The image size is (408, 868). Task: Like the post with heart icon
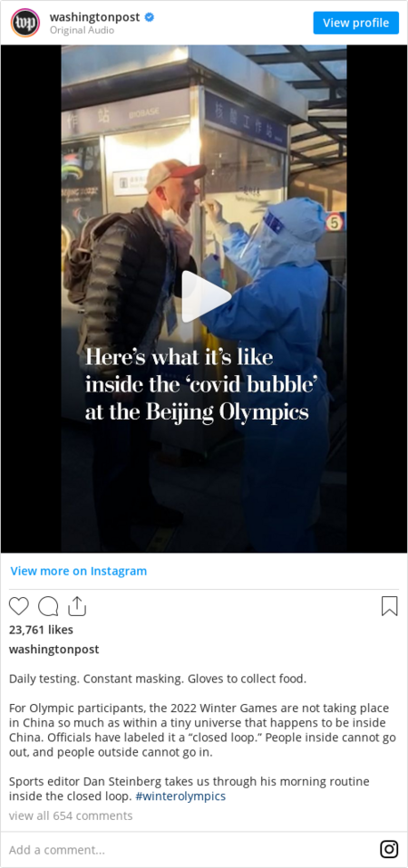[x=19, y=606]
